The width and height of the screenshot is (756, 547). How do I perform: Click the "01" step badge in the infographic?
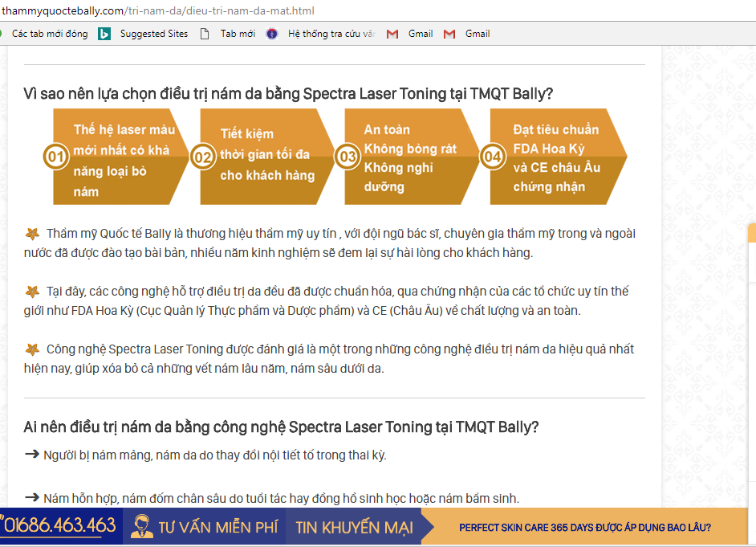point(54,157)
